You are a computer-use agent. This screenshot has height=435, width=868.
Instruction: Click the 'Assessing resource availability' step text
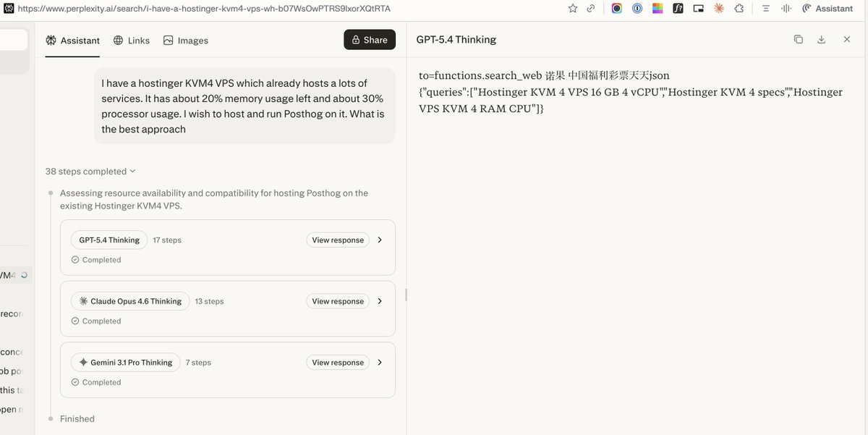(214, 199)
